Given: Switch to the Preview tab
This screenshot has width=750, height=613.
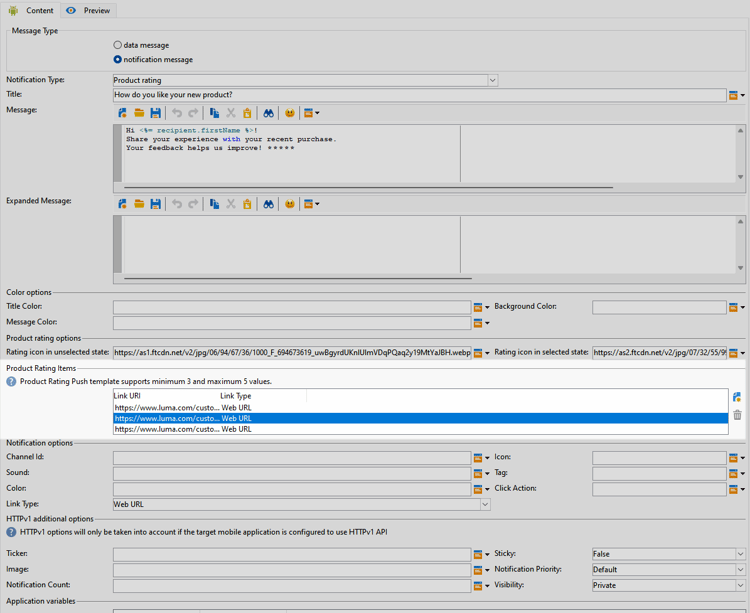Looking at the screenshot, I should point(88,10).
